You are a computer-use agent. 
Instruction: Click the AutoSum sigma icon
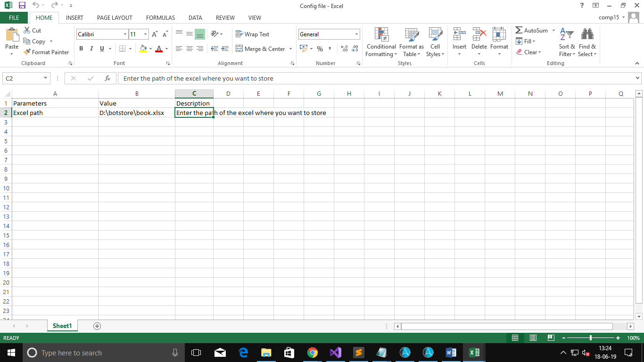[519, 30]
